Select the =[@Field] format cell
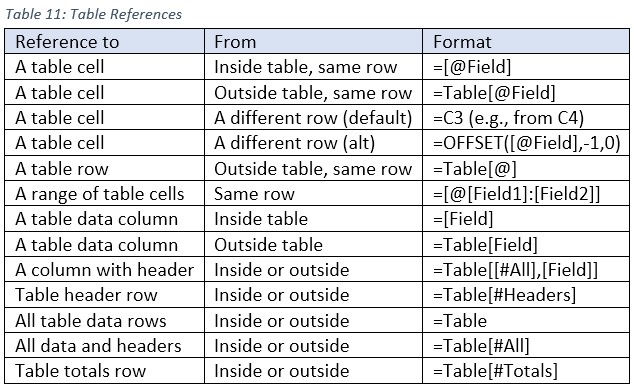The width and height of the screenshot is (634, 388). (526, 67)
